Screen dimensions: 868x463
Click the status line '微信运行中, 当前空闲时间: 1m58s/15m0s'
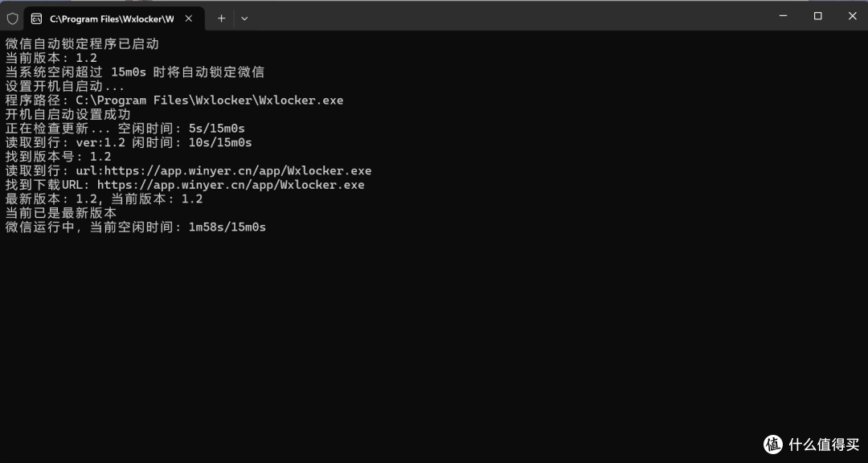pyautogui.click(x=136, y=227)
